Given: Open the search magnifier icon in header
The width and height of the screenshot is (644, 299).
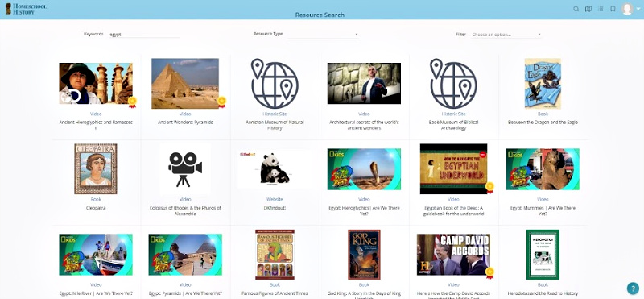Looking at the screenshot, I should pyautogui.click(x=576, y=9).
